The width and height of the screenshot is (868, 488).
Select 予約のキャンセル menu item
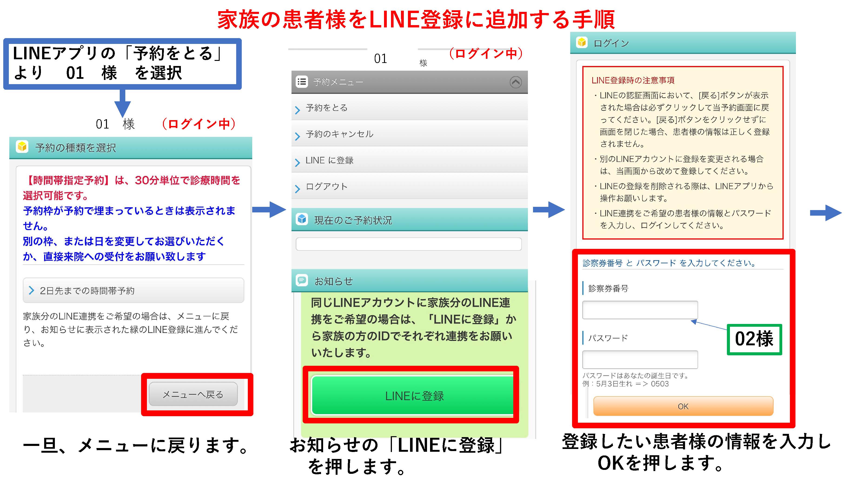[409, 134]
